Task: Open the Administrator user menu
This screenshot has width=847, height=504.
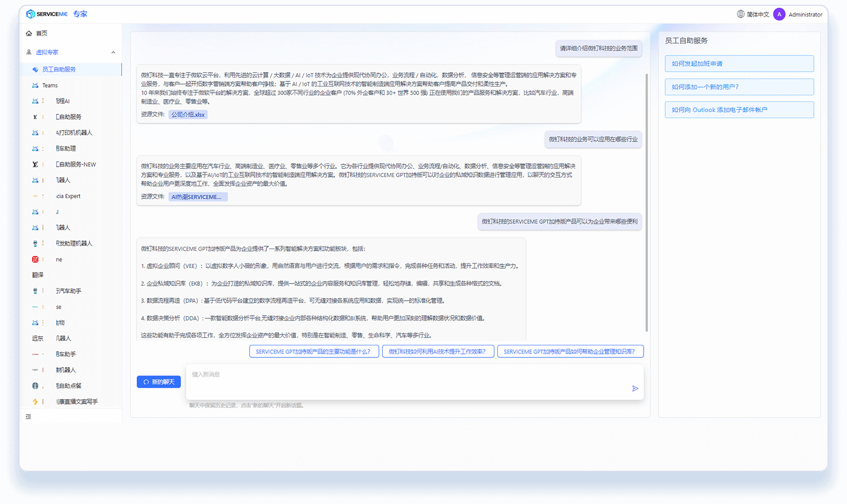Action: (805, 14)
